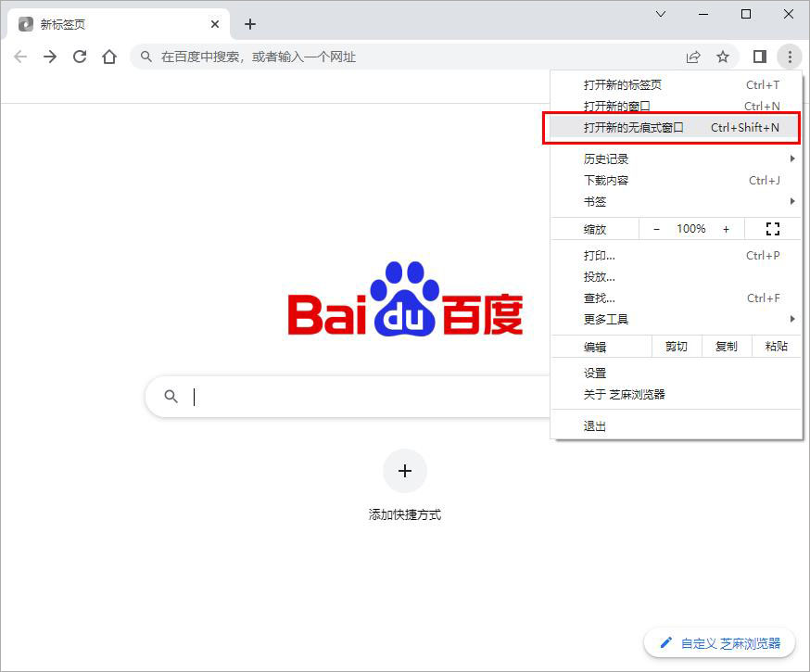Click the 复制 button
Viewport: 810px width, 672px height.
pyautogui.click(x=727, y=347)
